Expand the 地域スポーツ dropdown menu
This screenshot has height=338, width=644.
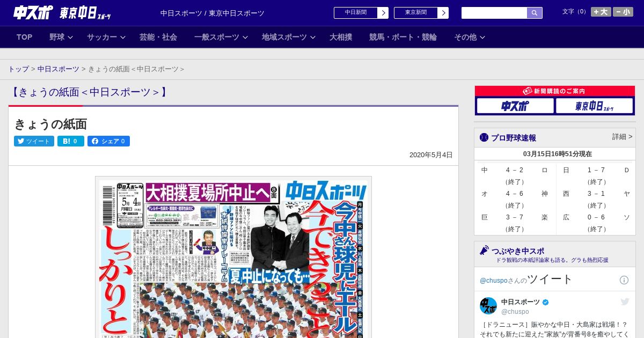pos(289,37)
